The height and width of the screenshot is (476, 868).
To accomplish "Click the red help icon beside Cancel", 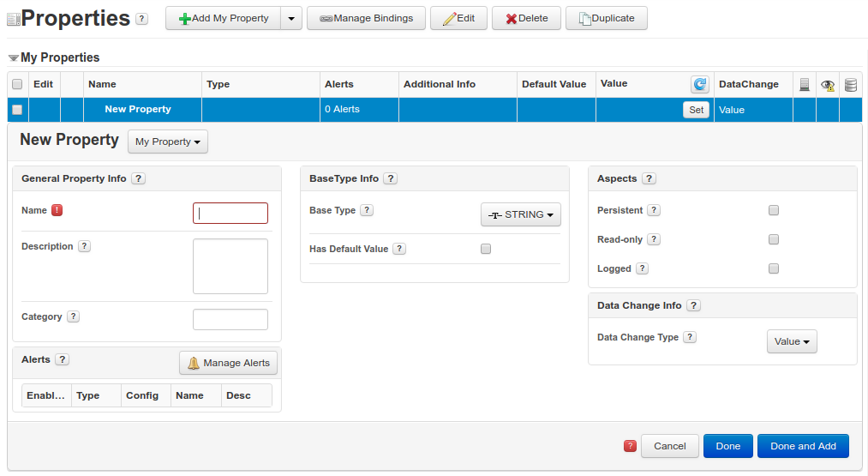I will coord(630,446).
